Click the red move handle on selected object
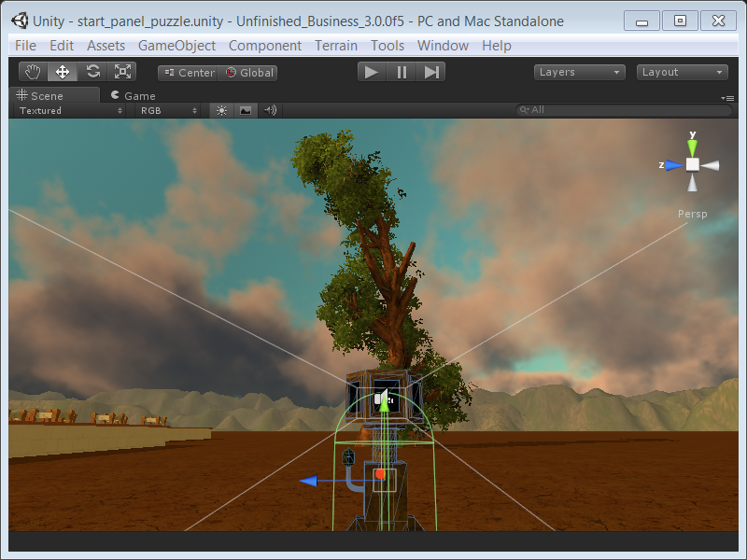The image size is (747, 560). click(381, 474)
